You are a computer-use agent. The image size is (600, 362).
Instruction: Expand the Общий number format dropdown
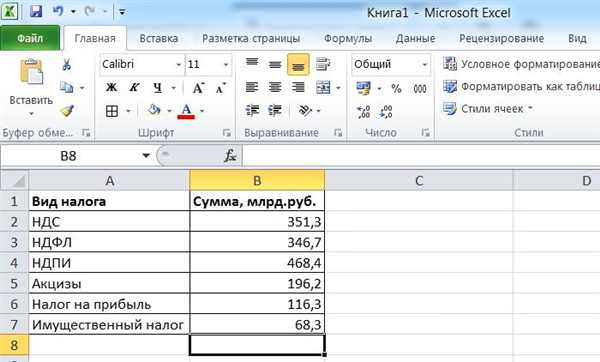[424, 64]
